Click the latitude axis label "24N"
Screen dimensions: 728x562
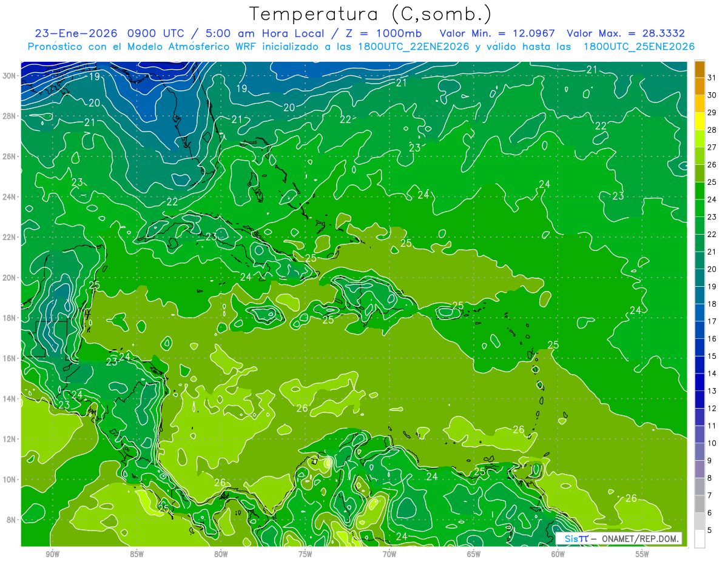tap(10, 197)
